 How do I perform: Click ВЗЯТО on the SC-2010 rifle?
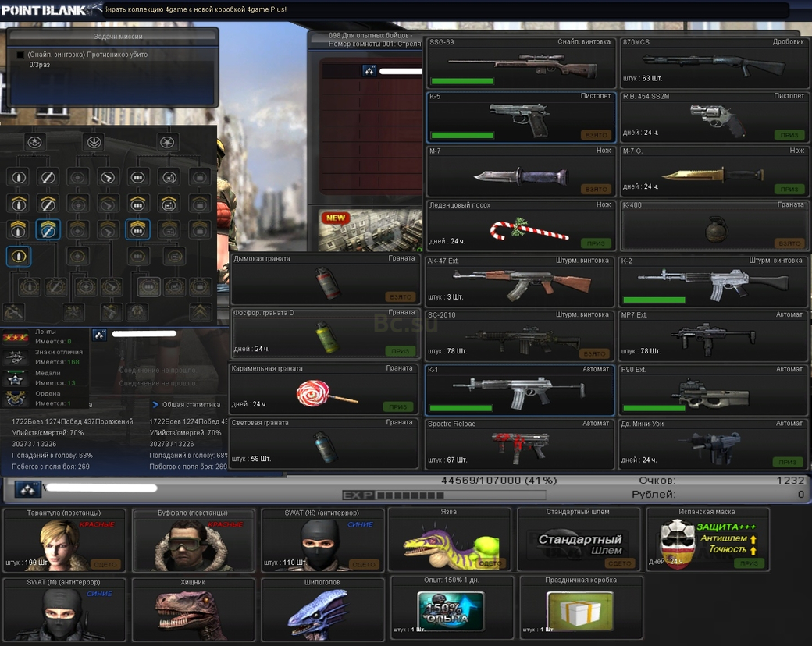(x=594, y=353)
